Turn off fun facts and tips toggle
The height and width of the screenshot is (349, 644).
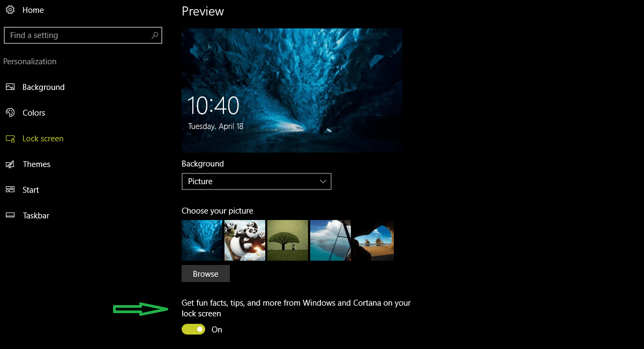point(193,329)
